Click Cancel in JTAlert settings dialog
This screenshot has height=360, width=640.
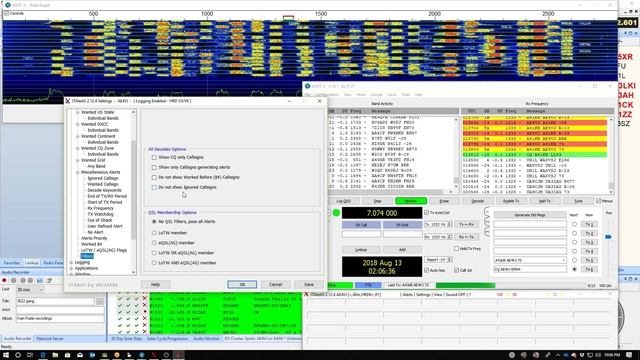276,284
